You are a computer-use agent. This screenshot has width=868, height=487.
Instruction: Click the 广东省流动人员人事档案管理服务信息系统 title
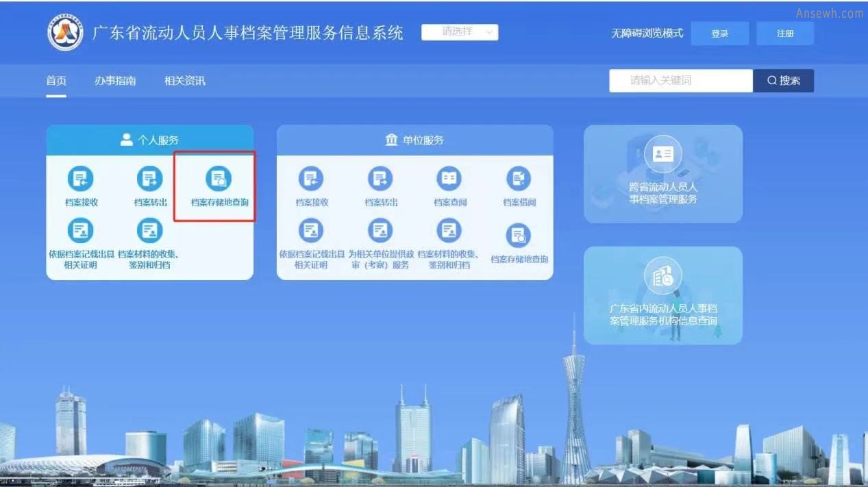pos(248,32)
